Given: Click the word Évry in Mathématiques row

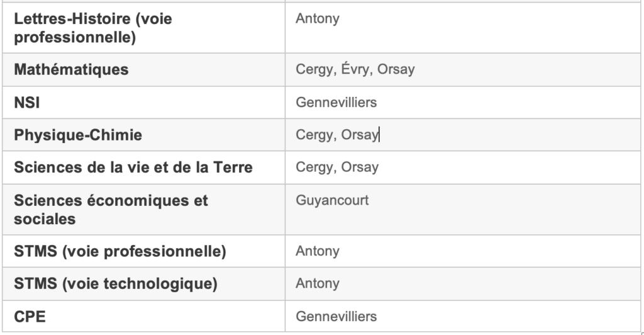Looking at the screenshot, I should [x=355, y=69].
